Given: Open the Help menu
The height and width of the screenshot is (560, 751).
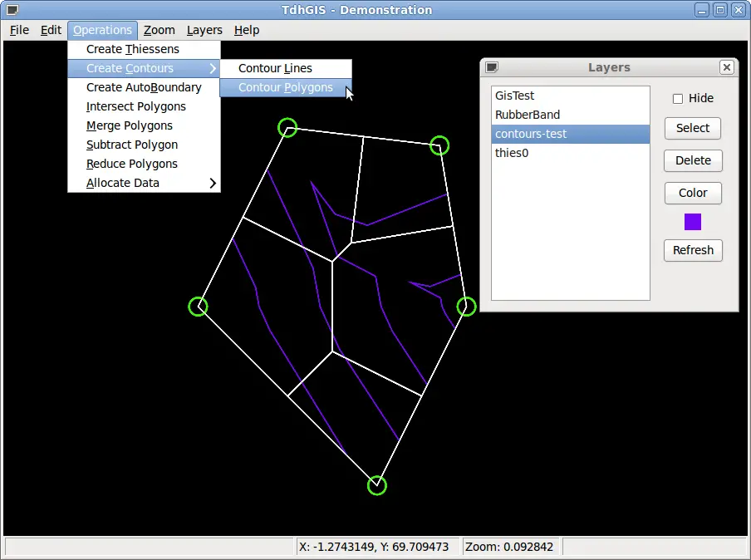Looking at the screenshot, I should point(247,30).
